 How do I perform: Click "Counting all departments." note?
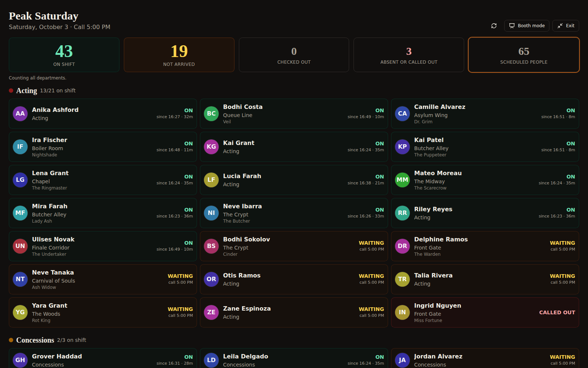(37, 78)
